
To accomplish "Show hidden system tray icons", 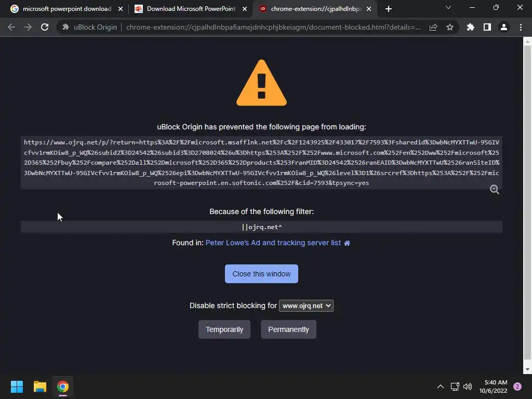I will [441, 387].
